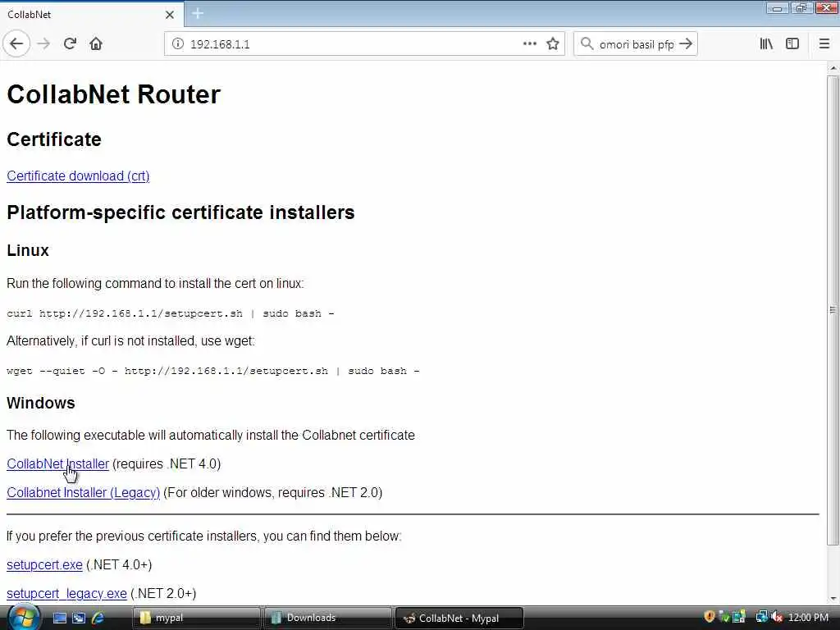The image size is (840, 630).
Task: Switch to the mypal folder taskbar button
Action: click(x=196, y=618)
